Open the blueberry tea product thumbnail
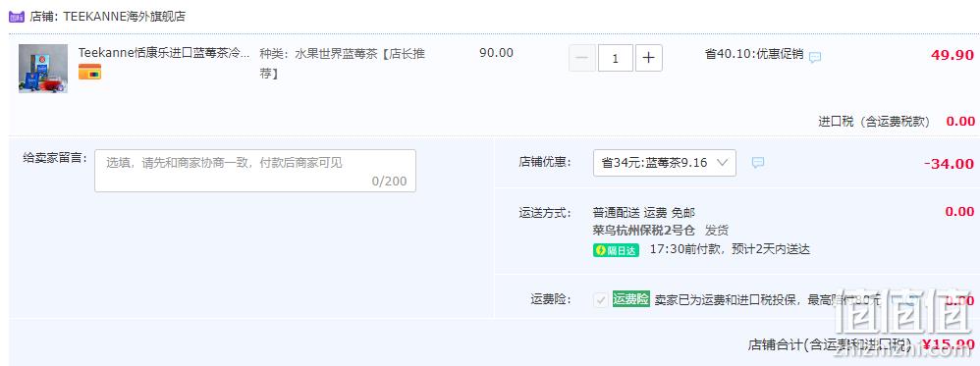The width and height of the screenshot is (980, 366). tap(43, 69)
